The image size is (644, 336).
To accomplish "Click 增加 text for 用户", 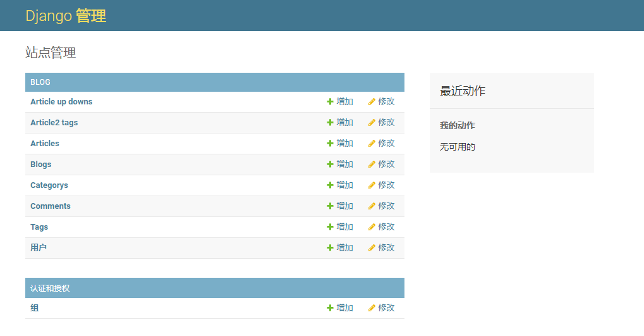I will coord(344,247).
